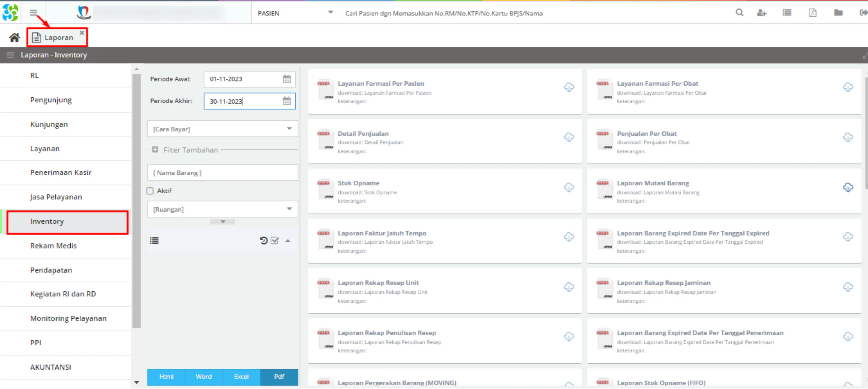This screenshot has height=389, width=868.
Task: Click the Nama Barang input field
Action: (222, 173)
